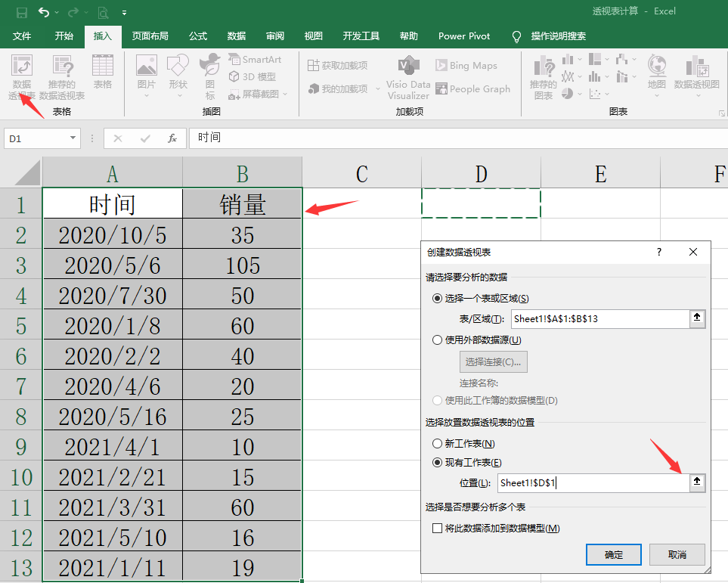Click location range selector arrow button
This screenshot has height=583, width=728.
697,482
